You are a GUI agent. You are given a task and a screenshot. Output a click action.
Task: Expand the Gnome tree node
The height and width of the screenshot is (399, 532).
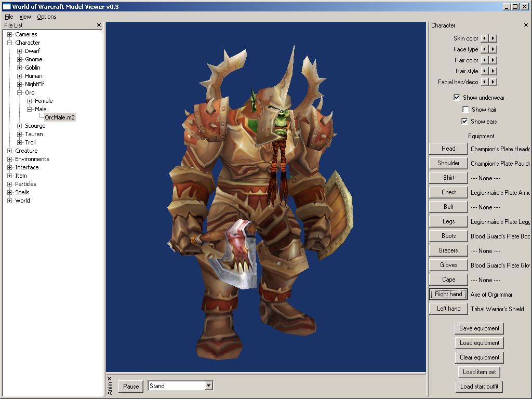click(x=20, y=59)
